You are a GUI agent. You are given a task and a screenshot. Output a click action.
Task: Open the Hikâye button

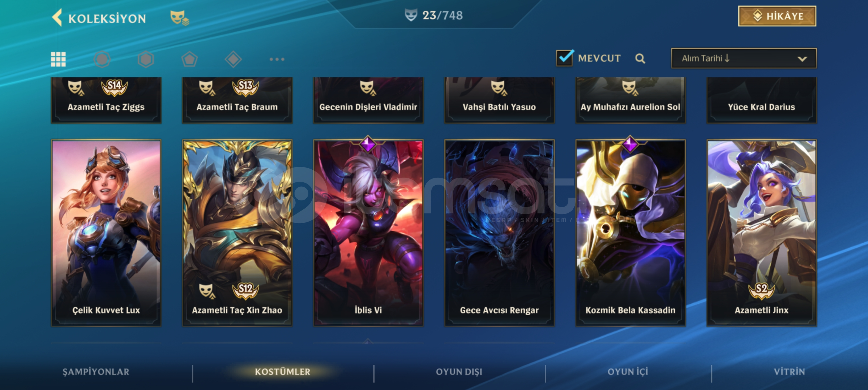tap(777, 16)
